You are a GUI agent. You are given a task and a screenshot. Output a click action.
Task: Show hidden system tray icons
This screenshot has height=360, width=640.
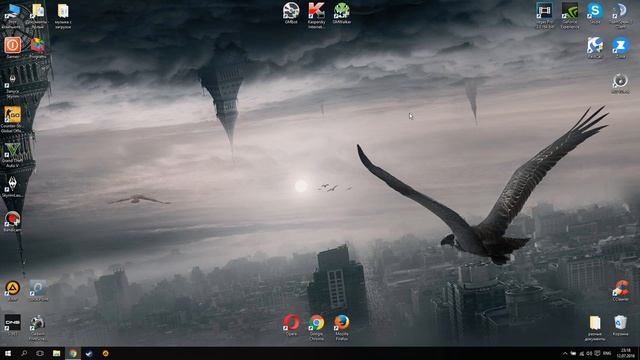tap(565, 353)
